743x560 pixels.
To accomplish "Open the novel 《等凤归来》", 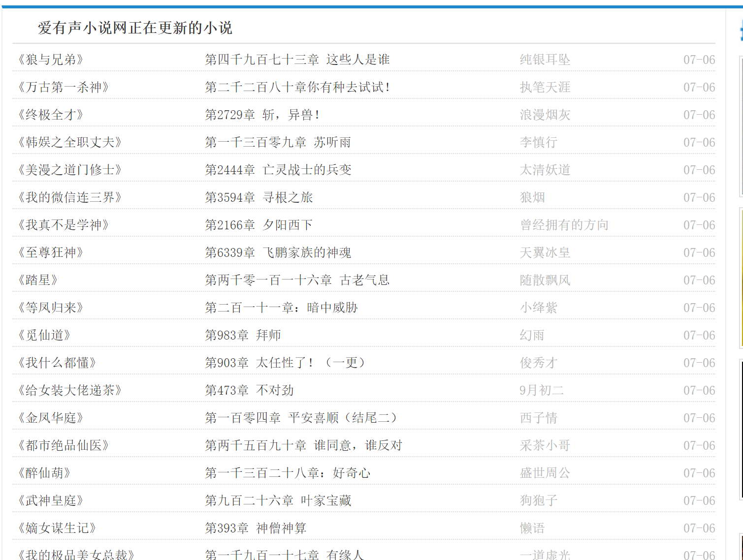I will 51,308.
